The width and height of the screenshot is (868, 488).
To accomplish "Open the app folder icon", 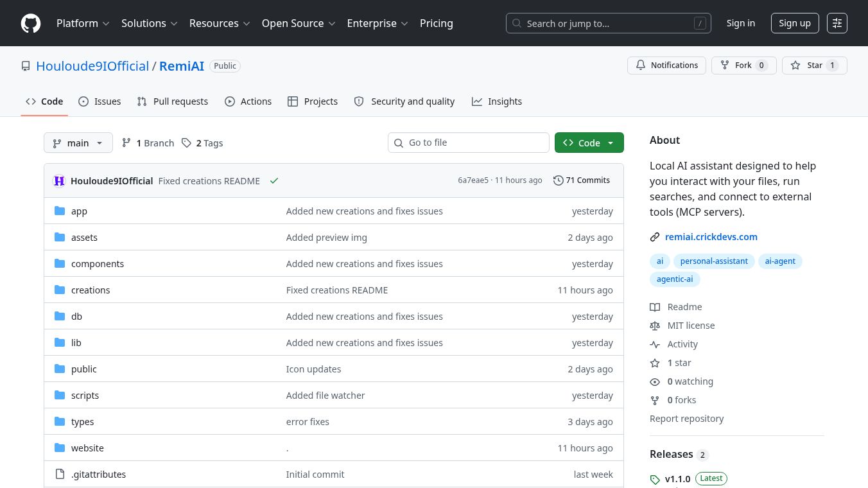I will (60, 211).
